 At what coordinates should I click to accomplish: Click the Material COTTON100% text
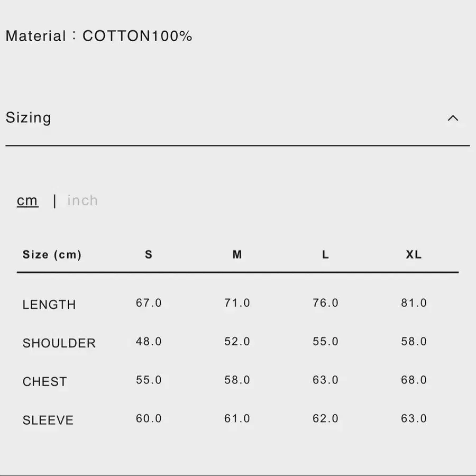99,36
